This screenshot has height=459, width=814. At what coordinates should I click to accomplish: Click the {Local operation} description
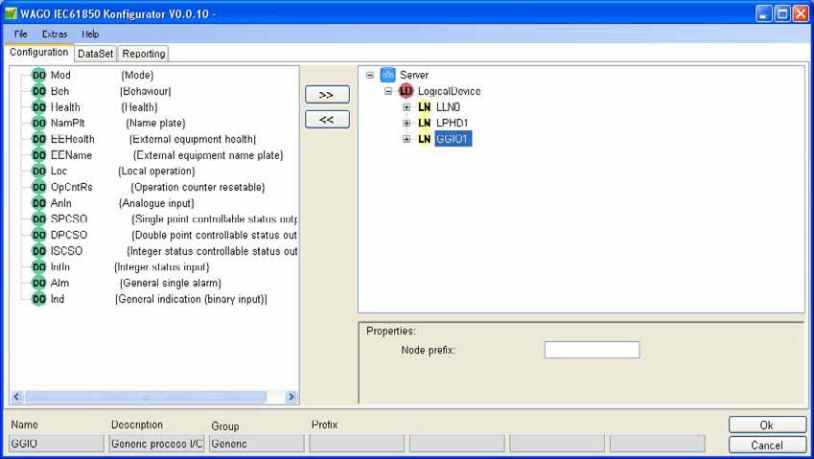pos(157,171)
